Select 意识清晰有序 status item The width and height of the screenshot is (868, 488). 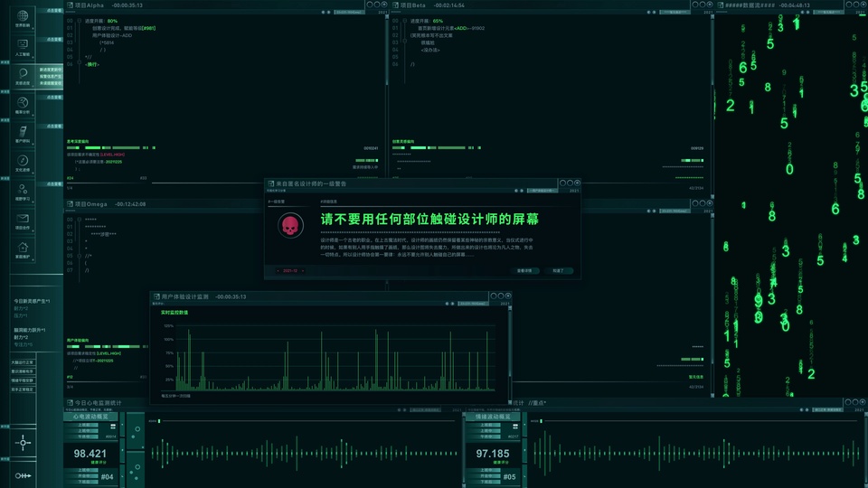(23, 371)
